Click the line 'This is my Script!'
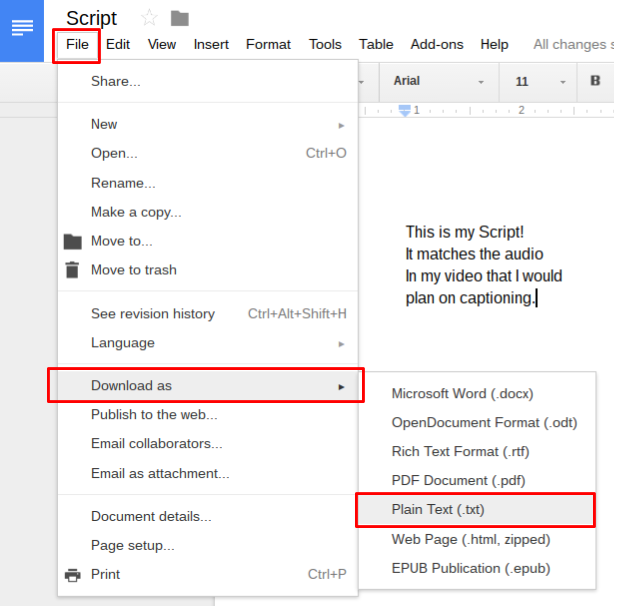This screenshot has height=607, width=631. coord(465,232)
